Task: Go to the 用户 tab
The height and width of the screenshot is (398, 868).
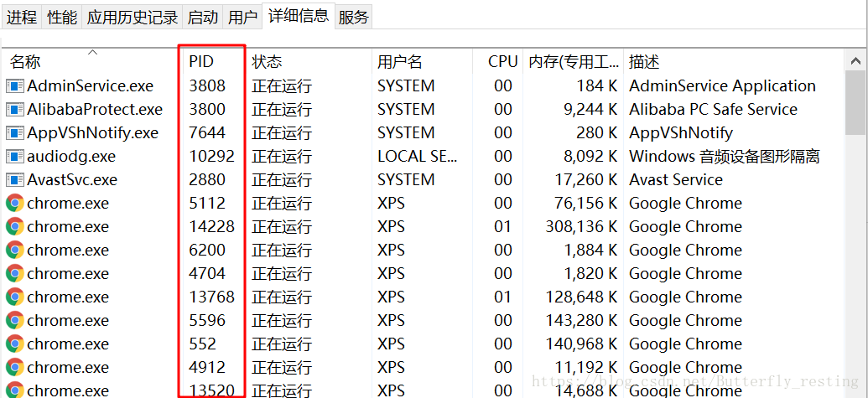Action: [242, 17]
